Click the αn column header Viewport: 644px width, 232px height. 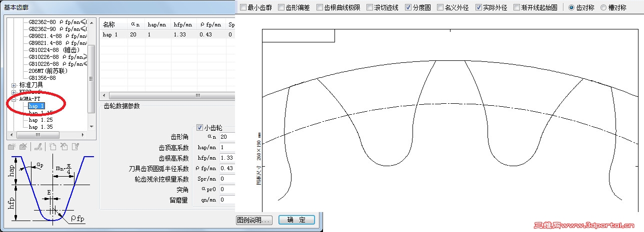(135, 24)
